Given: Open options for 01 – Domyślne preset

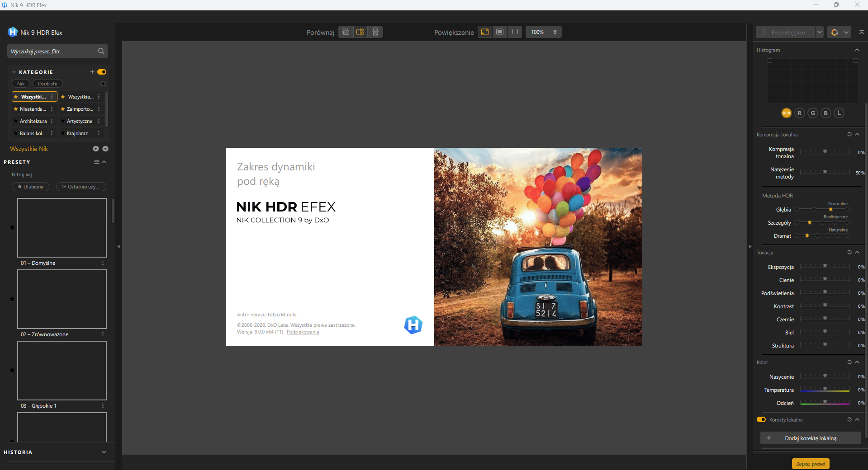Looking at the screenshot, I should coord(103,263).
